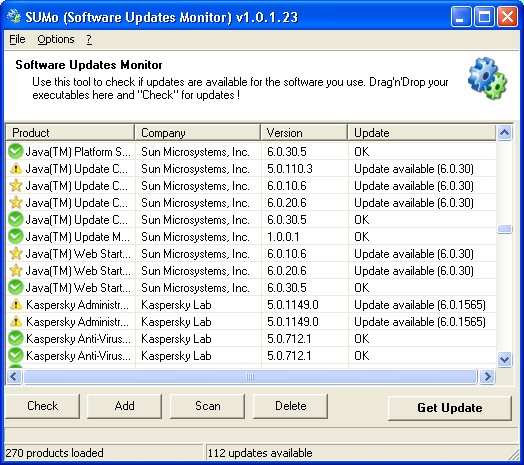Open the File menu
Screen dimensions: 524x465
[17, 39]
